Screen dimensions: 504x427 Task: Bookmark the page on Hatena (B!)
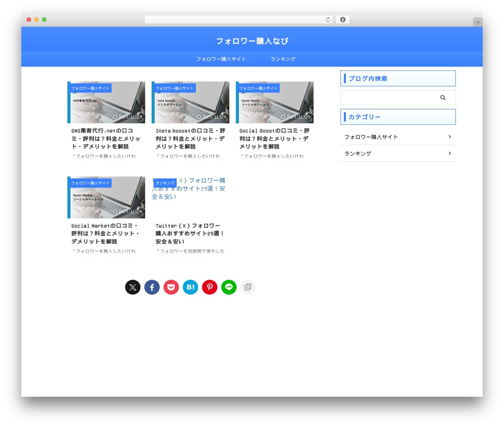tap(191, 287)
